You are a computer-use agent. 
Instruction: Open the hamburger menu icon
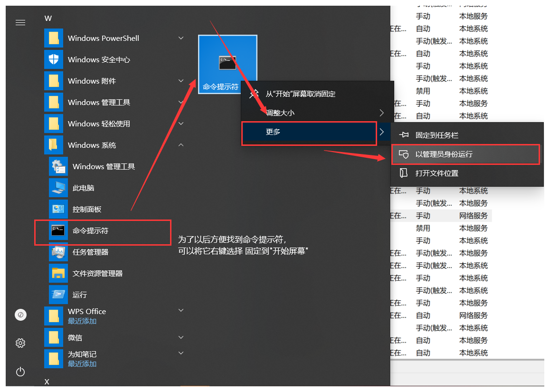20,23
